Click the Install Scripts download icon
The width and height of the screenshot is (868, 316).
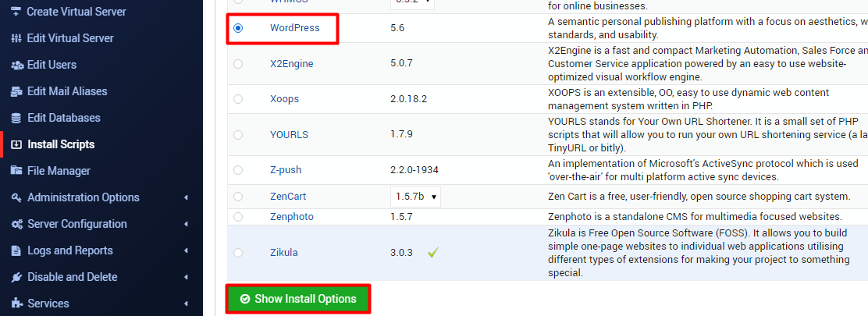(x=16, y=144)
